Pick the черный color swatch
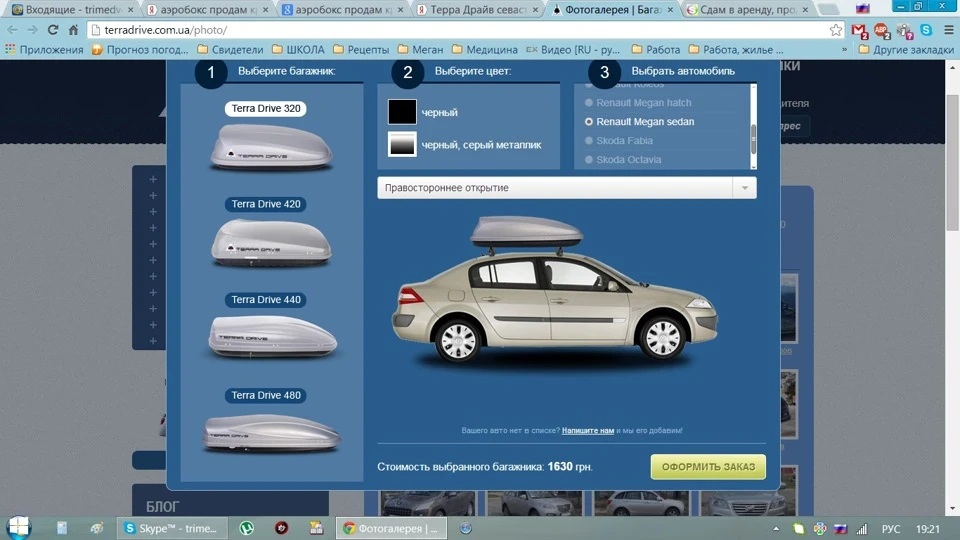The width and height of the screenshot is (960, 540). tap(402, 112)
